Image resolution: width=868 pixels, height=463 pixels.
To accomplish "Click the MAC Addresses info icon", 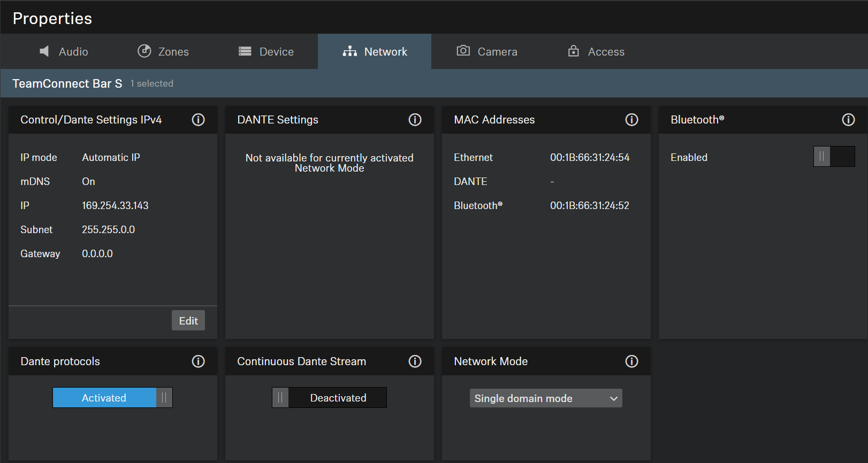I will pyautogui.click(x=631, y=120).
